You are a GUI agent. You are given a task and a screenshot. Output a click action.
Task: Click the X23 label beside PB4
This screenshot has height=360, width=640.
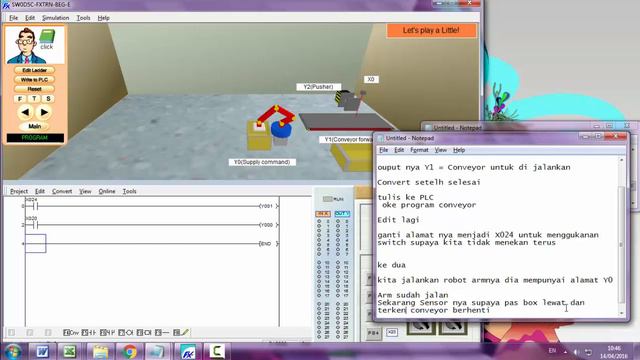(x=392, y=332)
